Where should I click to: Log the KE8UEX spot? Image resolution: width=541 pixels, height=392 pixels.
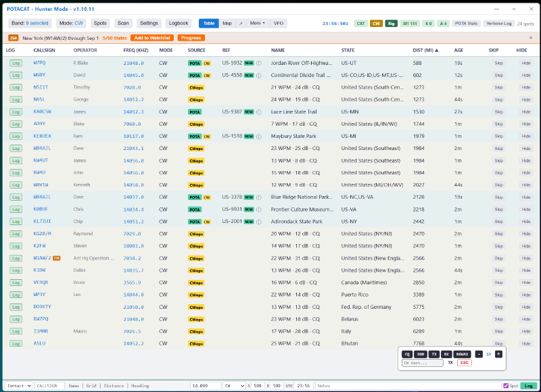click(x=16, y=136)
